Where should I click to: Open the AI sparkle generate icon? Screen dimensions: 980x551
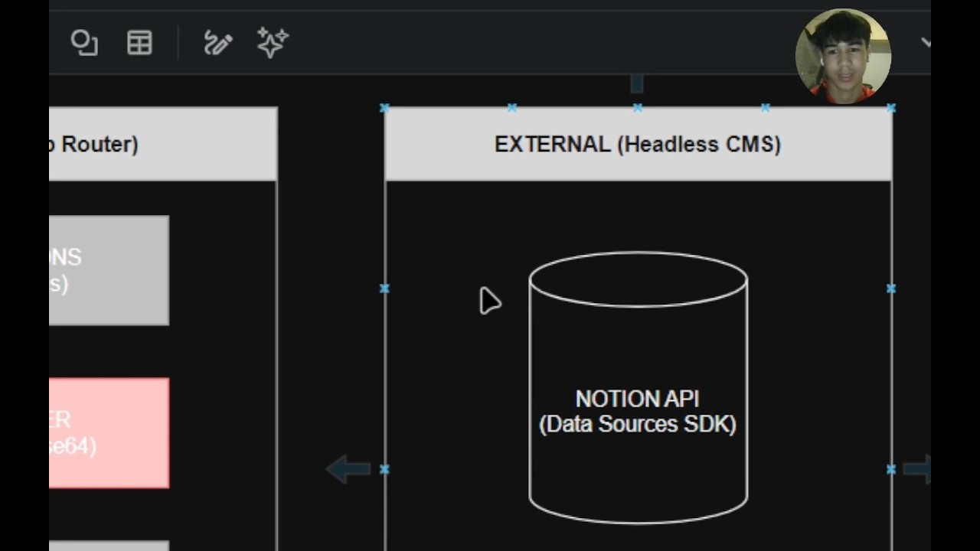point(273,43)
